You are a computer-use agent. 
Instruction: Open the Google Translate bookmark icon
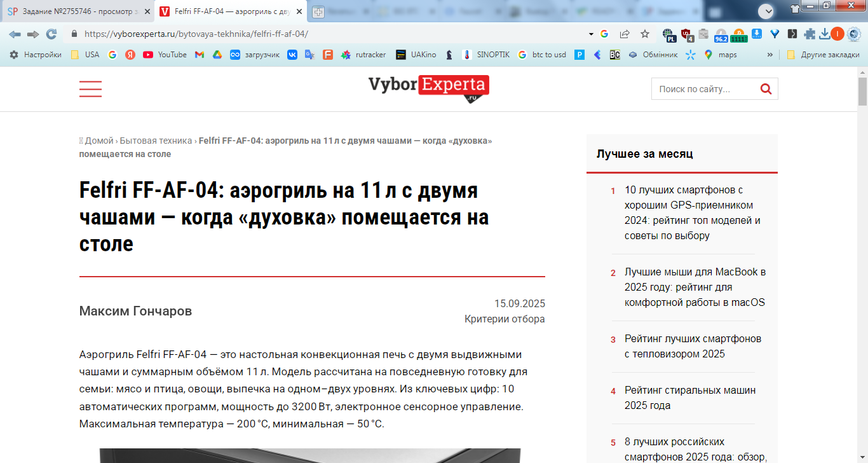[x=310, y=55]
